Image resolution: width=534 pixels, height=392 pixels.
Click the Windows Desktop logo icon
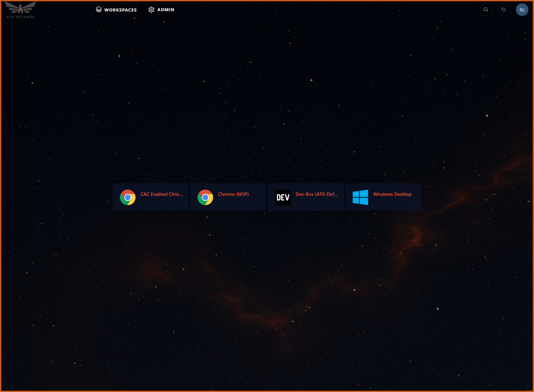(360, 197)
